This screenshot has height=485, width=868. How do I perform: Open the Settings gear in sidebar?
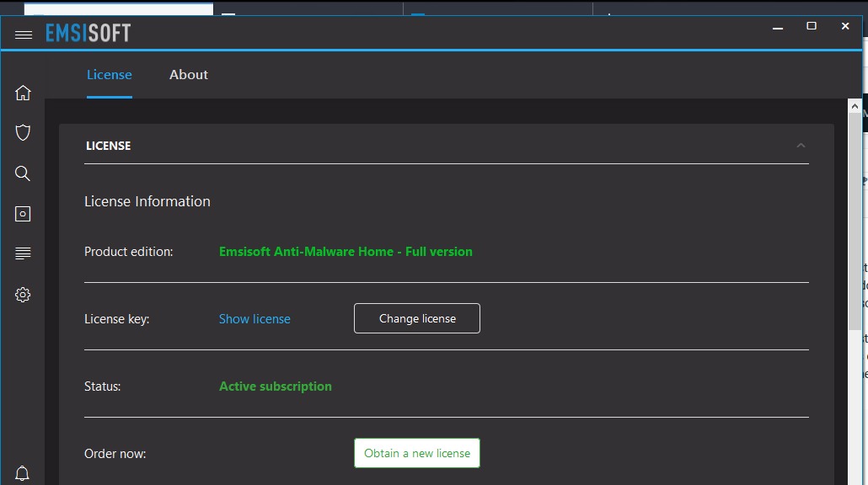click(23, 295)
